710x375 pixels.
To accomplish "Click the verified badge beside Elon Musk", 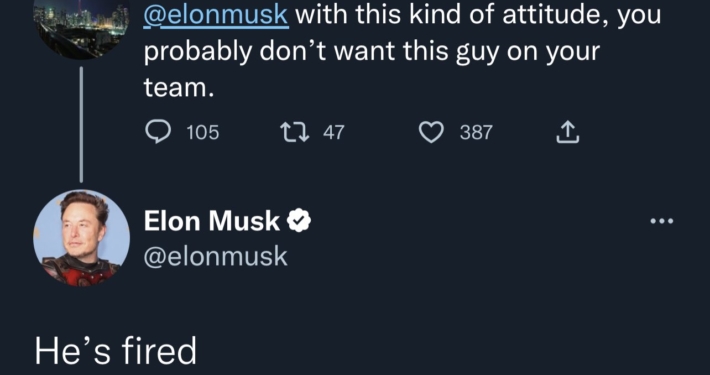I will [299, 221].
